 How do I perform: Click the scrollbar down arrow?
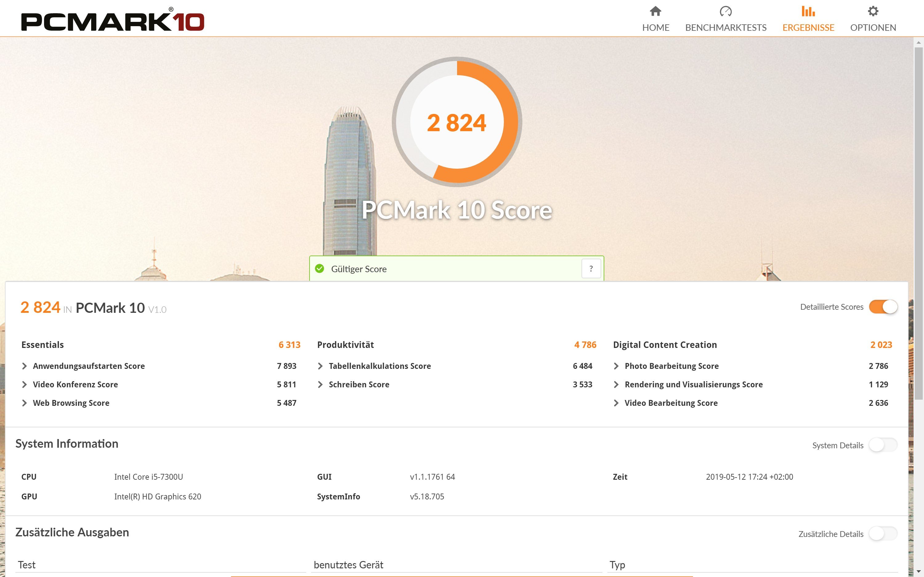pyautogui.click(x=919, y=572)
